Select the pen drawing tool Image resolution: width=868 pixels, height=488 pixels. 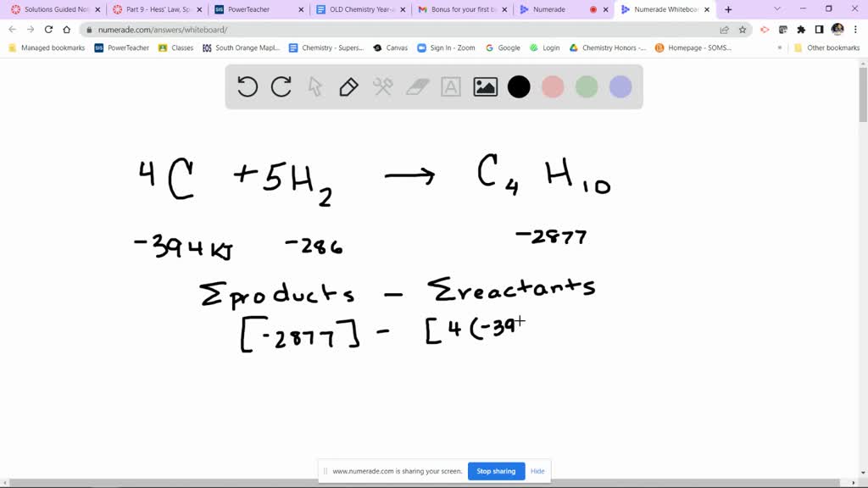pyautogui.click(x=348, y=86)
